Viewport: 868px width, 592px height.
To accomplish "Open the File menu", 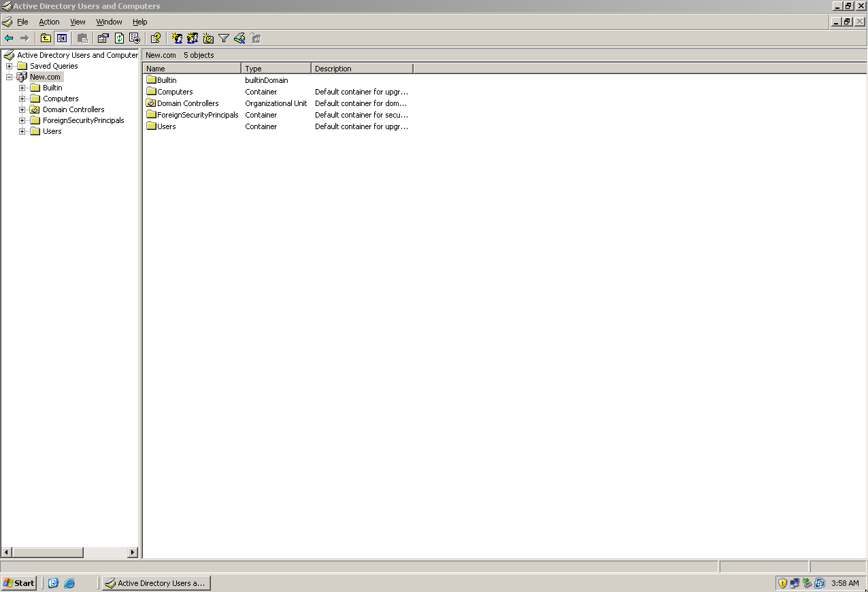I will pyautogui.click(x=22, y=22).
